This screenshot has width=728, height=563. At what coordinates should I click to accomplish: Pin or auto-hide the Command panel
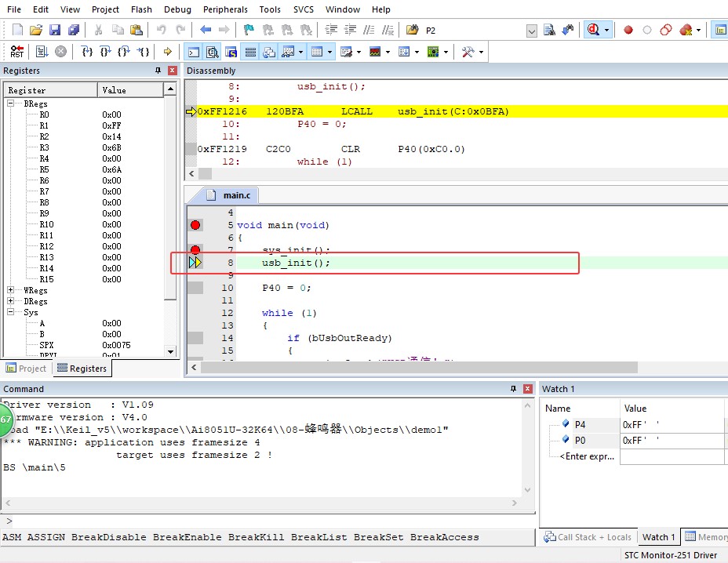point(513,389)
